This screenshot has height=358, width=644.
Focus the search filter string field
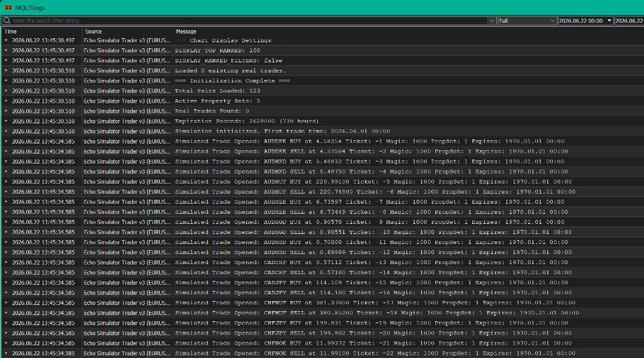point(249,21)
